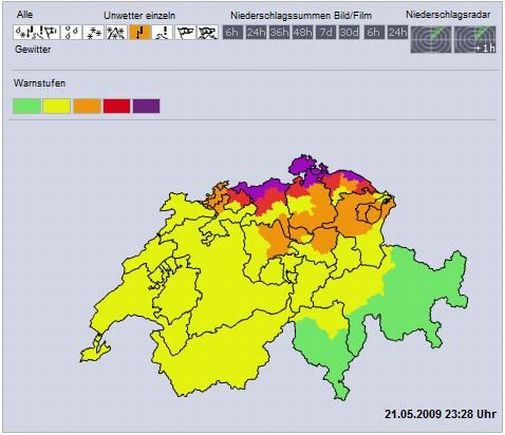Select the 48h precipitation sum
The image size is (505, 435).
[303, 32]
